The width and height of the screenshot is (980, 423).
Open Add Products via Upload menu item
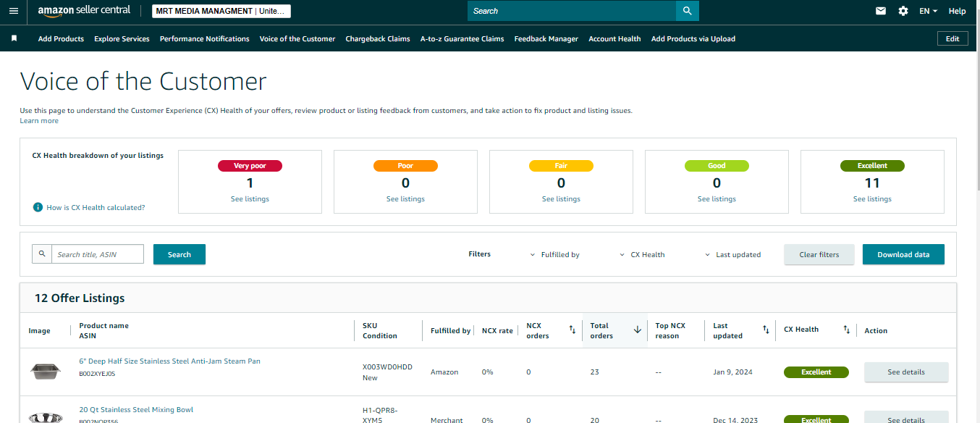(x=693, y=38)
